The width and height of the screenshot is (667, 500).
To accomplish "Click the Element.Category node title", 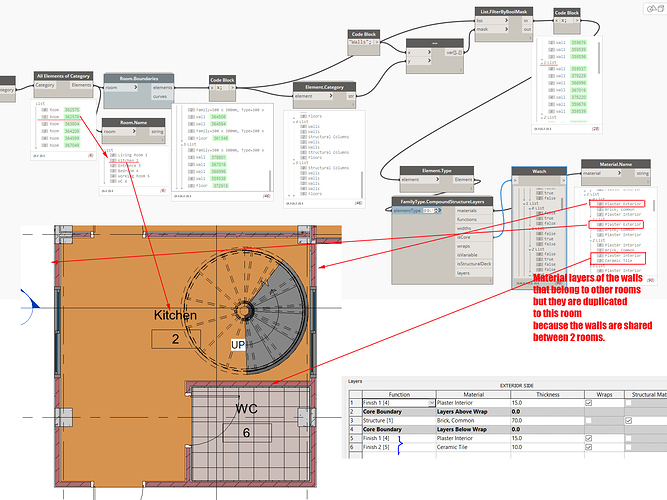I will click(x=324, y=87).
